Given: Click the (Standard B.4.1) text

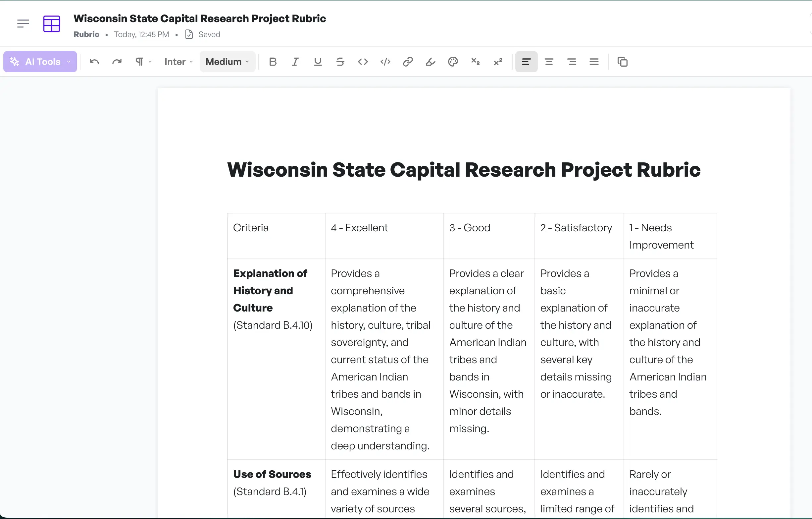Looking at the screenshot, I should [270, 491].
